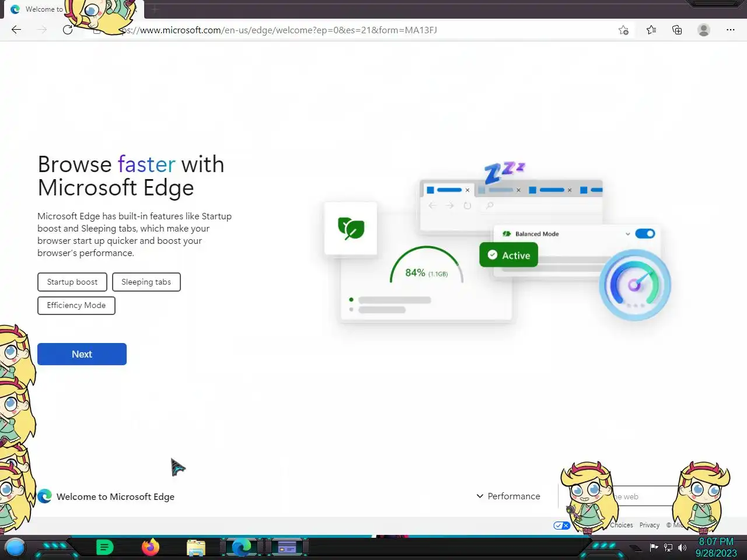Go back to the previous page

16,30
